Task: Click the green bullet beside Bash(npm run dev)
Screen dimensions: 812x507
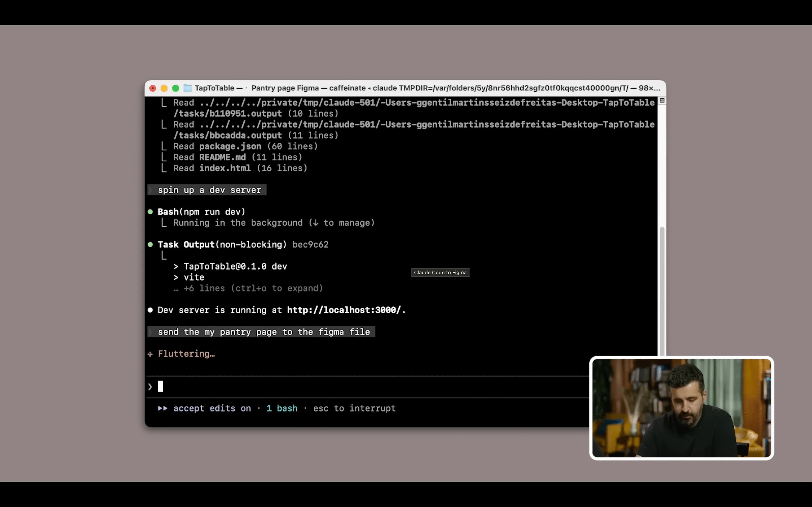Action: [150, 212]
